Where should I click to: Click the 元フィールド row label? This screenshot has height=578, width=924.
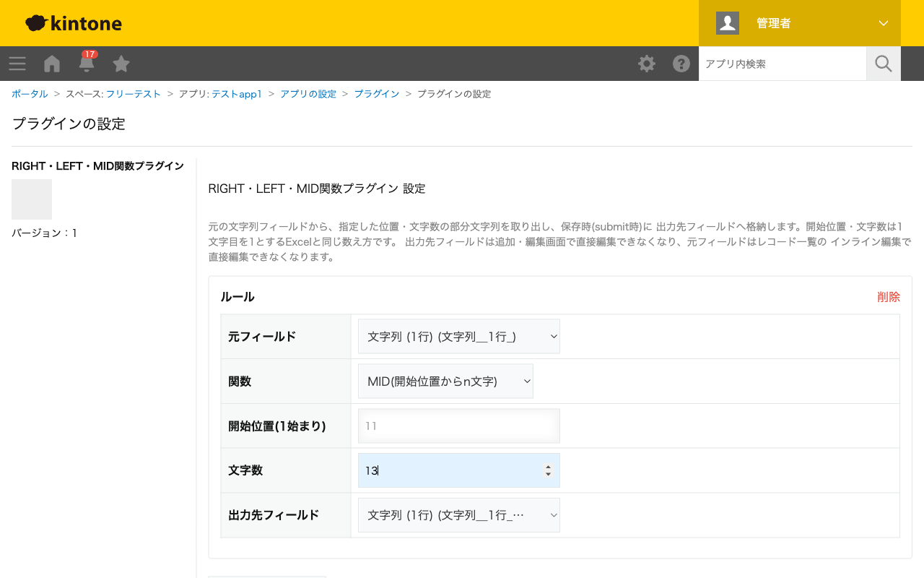(262, 337)
